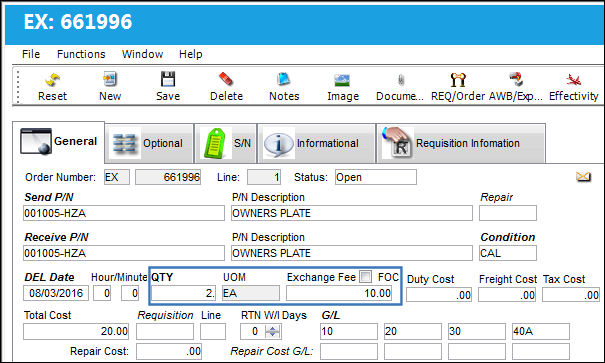Open the Window menu
This screenshot has width=605, height=363.
142,54
